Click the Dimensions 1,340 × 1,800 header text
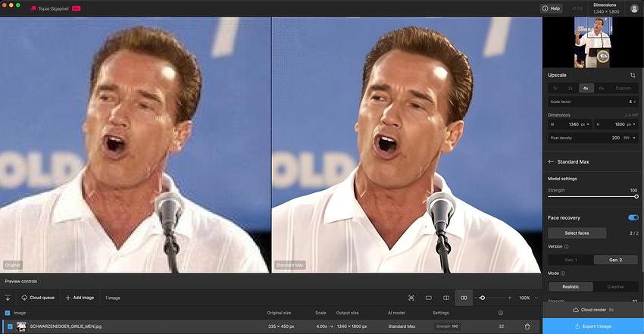 [606, 8]
